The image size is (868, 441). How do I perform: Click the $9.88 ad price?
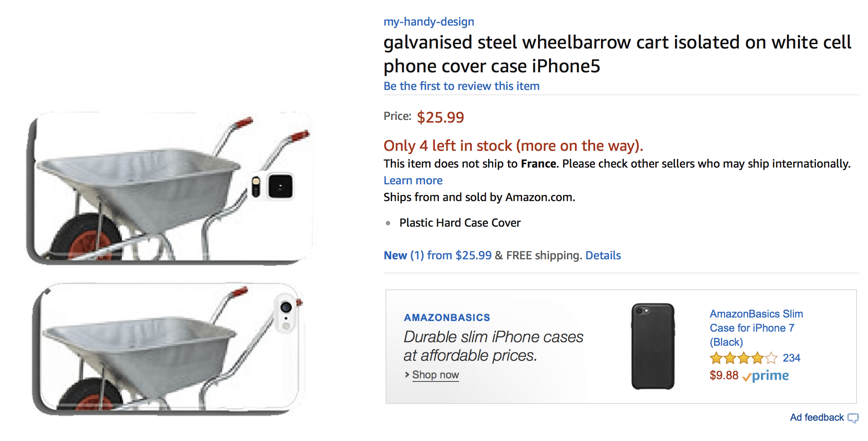tap(723, 375)
